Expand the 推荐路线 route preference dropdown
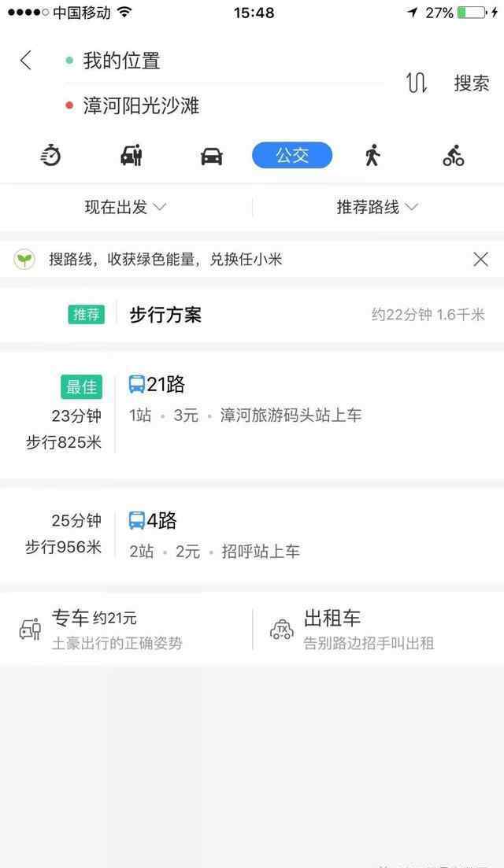Viewport: 504px width, 868px height. click(378, 207)
